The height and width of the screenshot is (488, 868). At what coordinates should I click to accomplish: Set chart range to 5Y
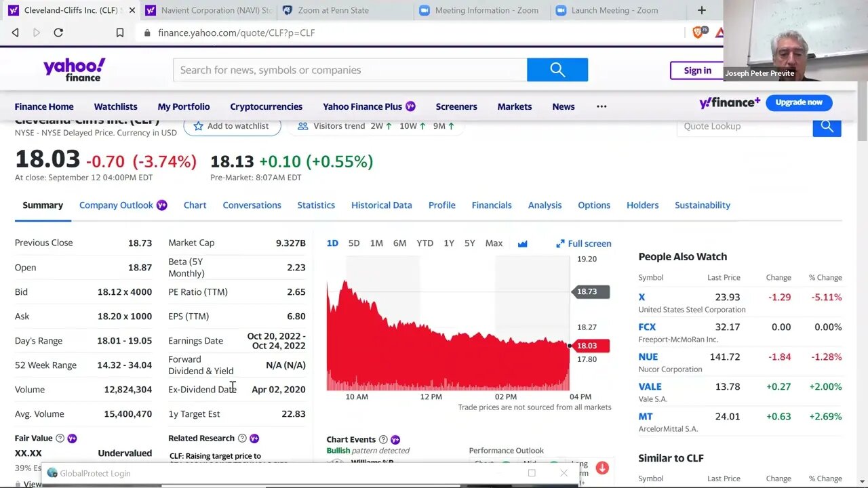(x=470, y=243)
